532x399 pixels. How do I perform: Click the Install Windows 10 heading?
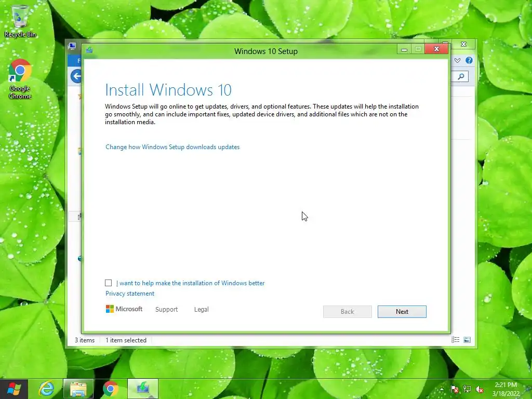[168, 90]
